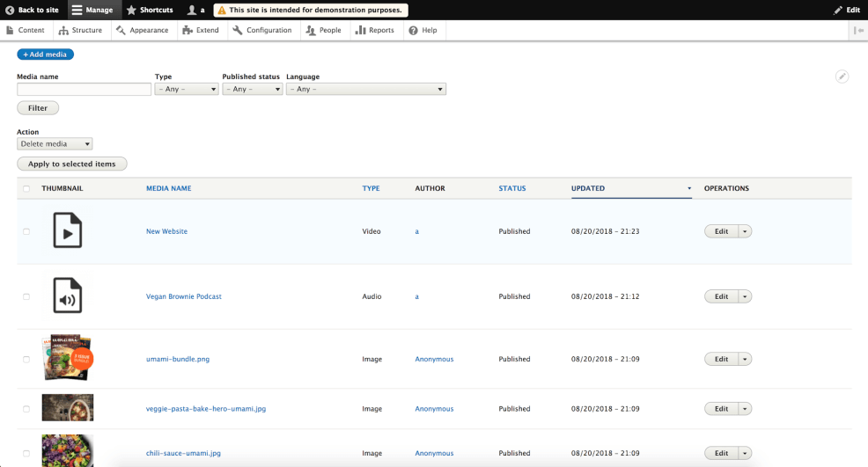Open the umami-bundle.png media link
Screen dimensions: 868x467
(178, 359)
